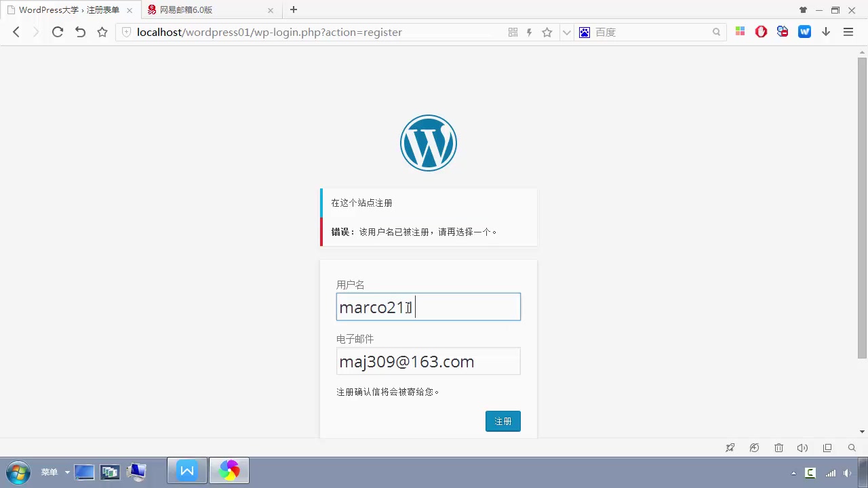This screenshot has height=488, width=868.
Task: Open the red ad-block hand extension
Action: tap(761, 32)
